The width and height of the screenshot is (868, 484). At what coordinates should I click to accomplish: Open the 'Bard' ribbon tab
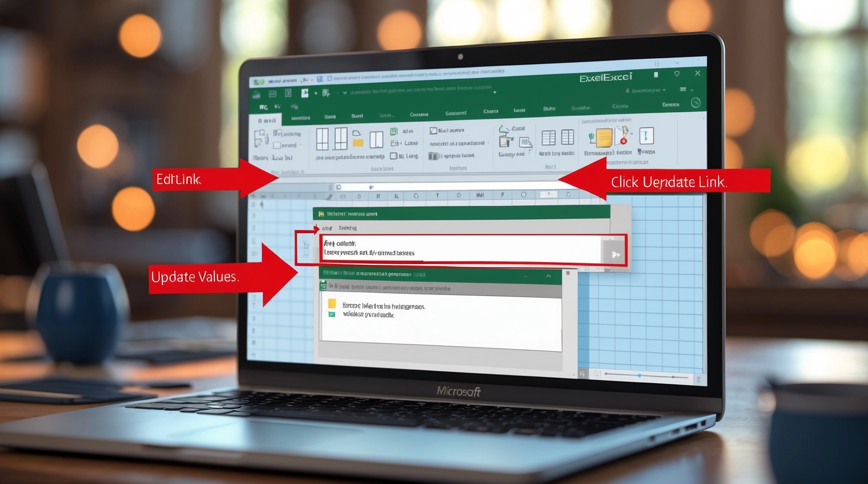tap(357, 116)
